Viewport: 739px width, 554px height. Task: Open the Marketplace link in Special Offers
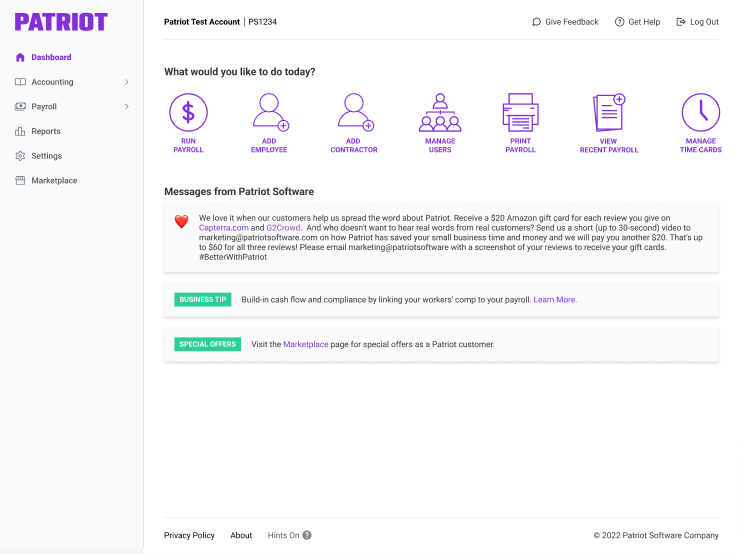(x=305, y=344)
